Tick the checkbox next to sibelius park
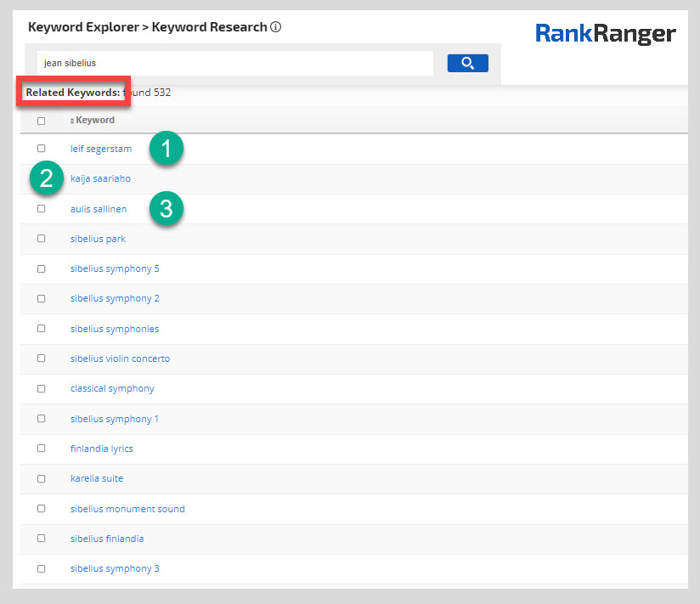This screenshot has height=604, width=700. (x=41, y=239)
